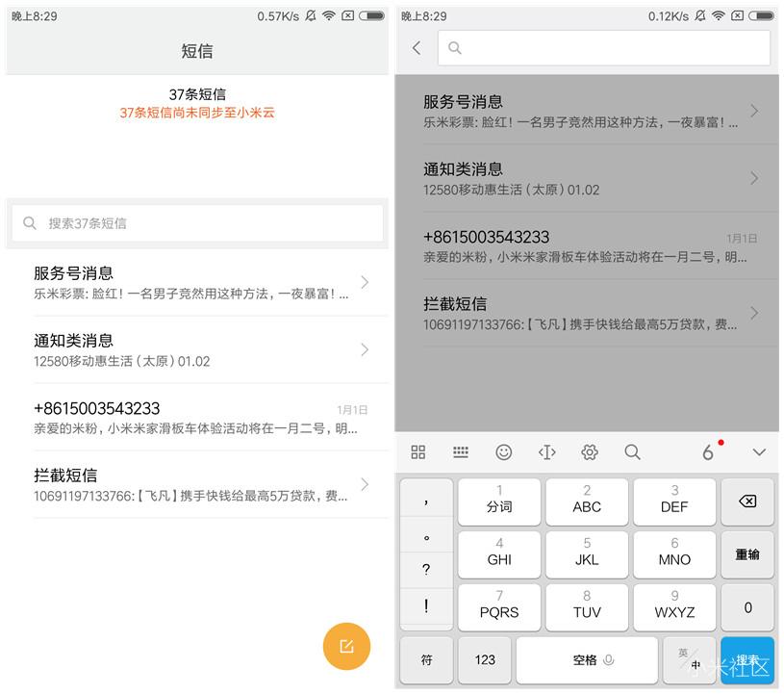Screen dimensions: 784x694
Task: Select the text cursor editing tool
Action: click(x=546, y=452)
